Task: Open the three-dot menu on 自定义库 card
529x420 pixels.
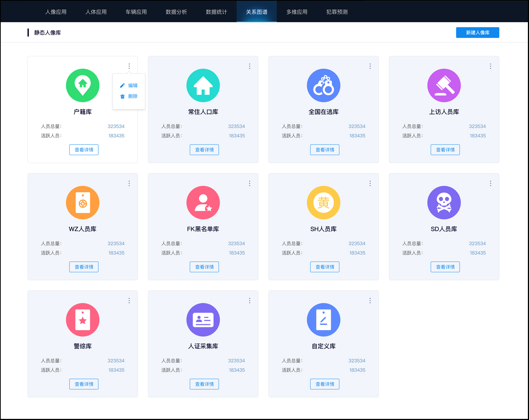Action: pos(370,301)
